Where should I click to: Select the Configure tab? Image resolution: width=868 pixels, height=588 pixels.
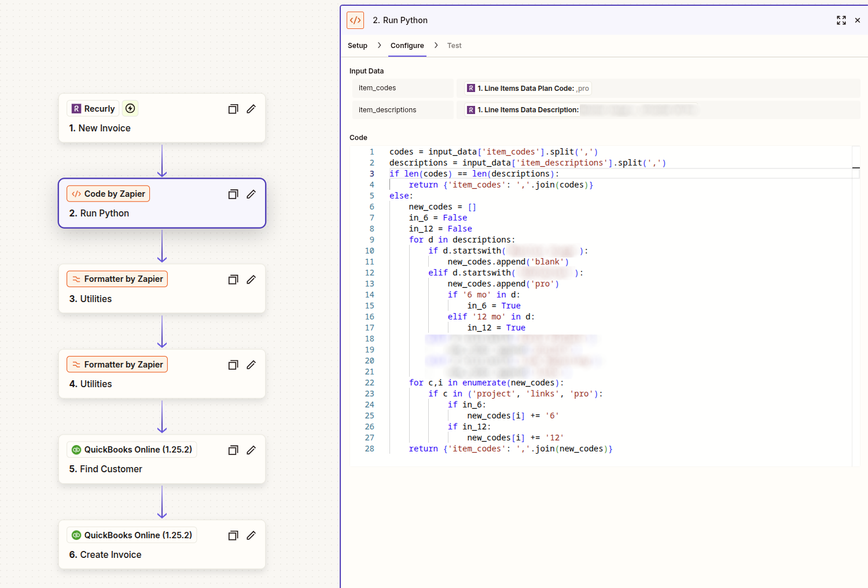point(407,46)
